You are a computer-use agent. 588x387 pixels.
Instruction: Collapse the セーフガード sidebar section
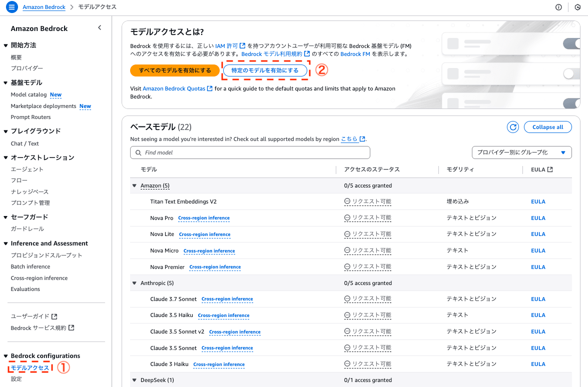(6, 217)
